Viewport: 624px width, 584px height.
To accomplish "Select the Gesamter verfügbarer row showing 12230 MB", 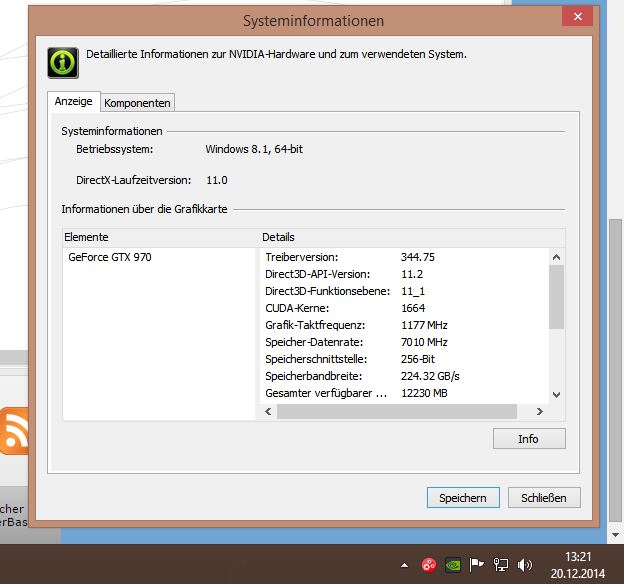I will point(405,393).
